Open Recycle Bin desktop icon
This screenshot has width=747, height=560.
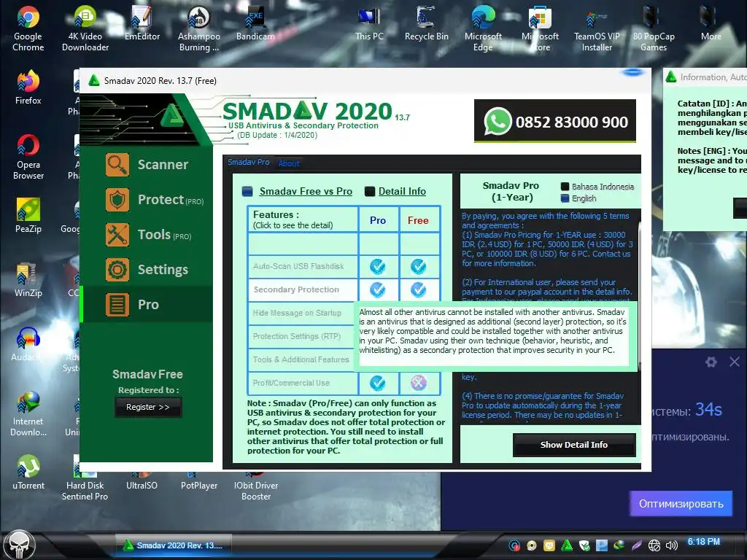(x=426, y=24)
